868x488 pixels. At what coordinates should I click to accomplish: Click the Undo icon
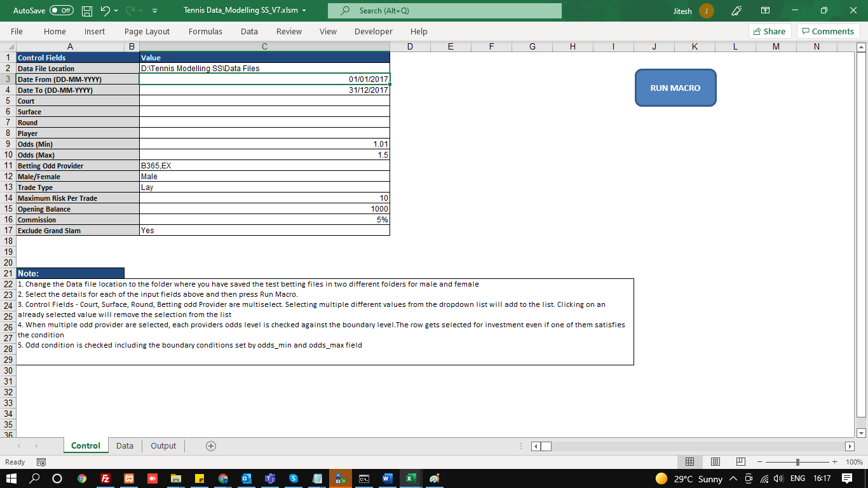click(105, 11)
